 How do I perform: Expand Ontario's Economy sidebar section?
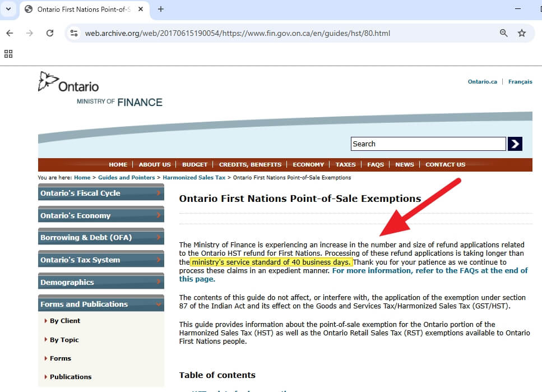tap(101, 215)
